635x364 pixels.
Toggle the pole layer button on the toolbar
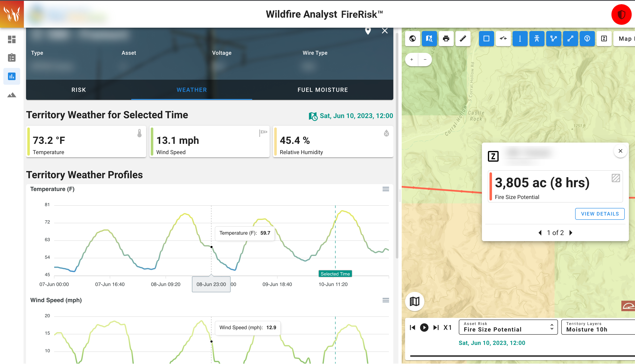pos(520,39)
